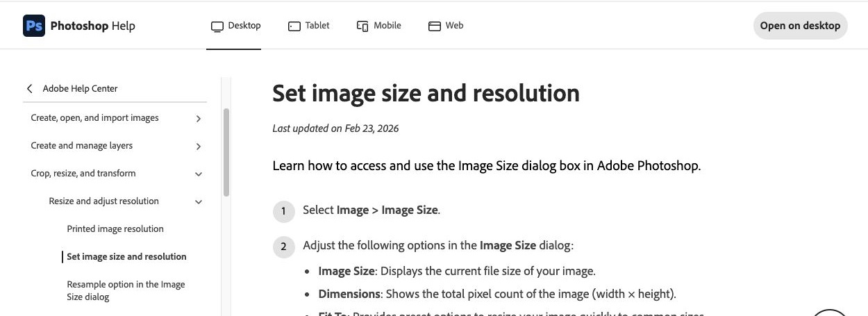
Task: Switch to the Web tab
Action: click(x=446, y=26)
